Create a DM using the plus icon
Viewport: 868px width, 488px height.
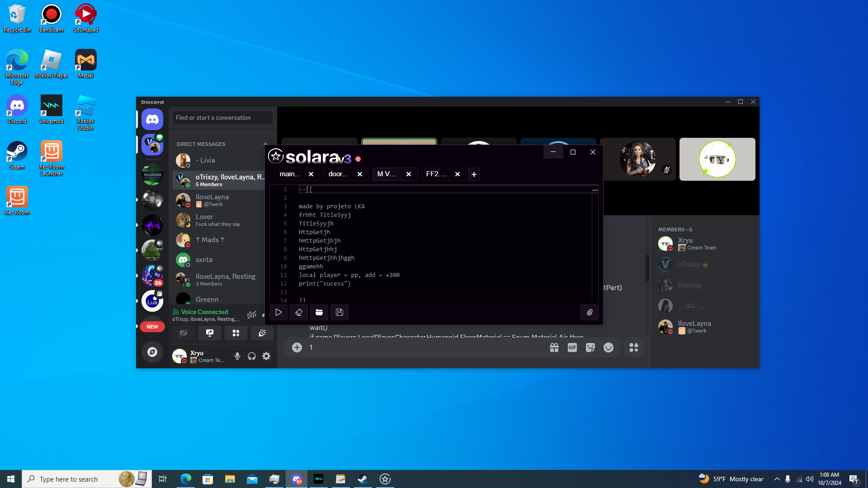click(265, 144)
